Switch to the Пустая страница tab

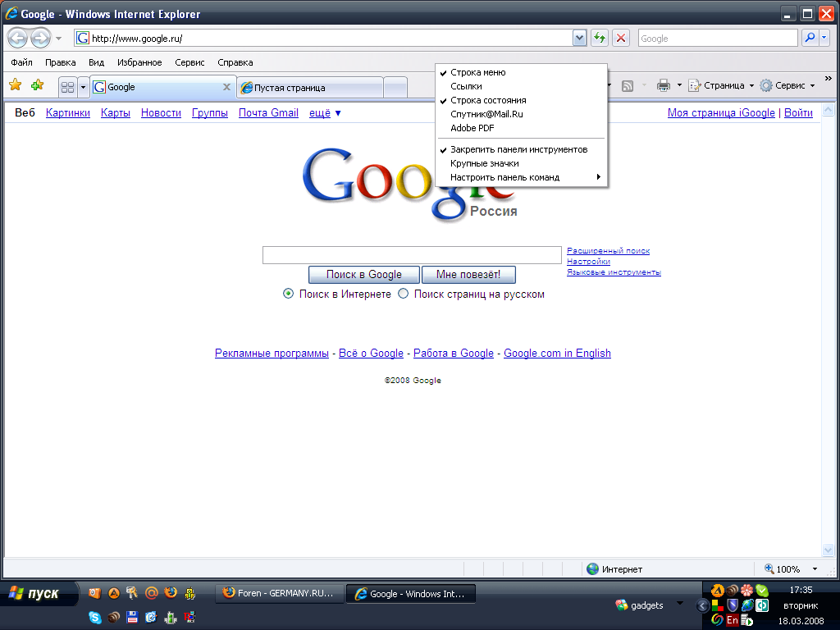click(x=311, y=88)
